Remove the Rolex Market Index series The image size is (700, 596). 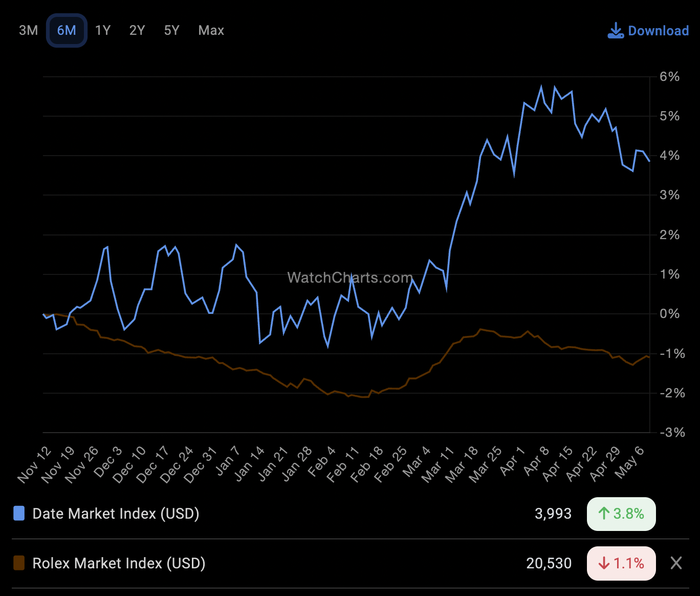(x=676, y=563)
